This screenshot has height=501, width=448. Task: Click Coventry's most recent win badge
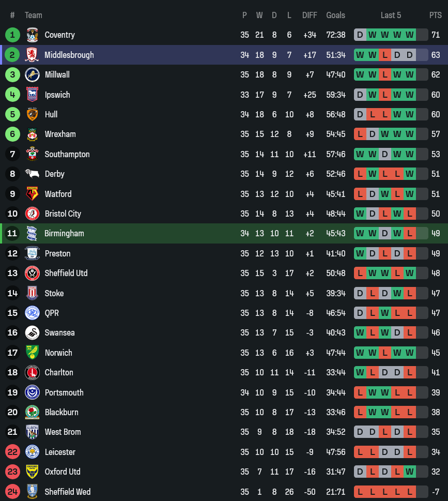click(x=410, y=35)
